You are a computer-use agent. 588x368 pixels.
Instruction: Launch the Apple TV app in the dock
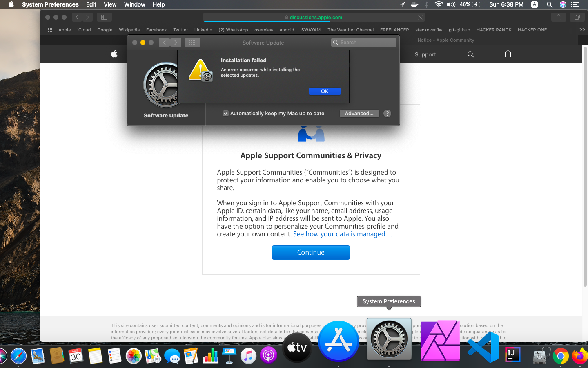click(x=297, y=348)
